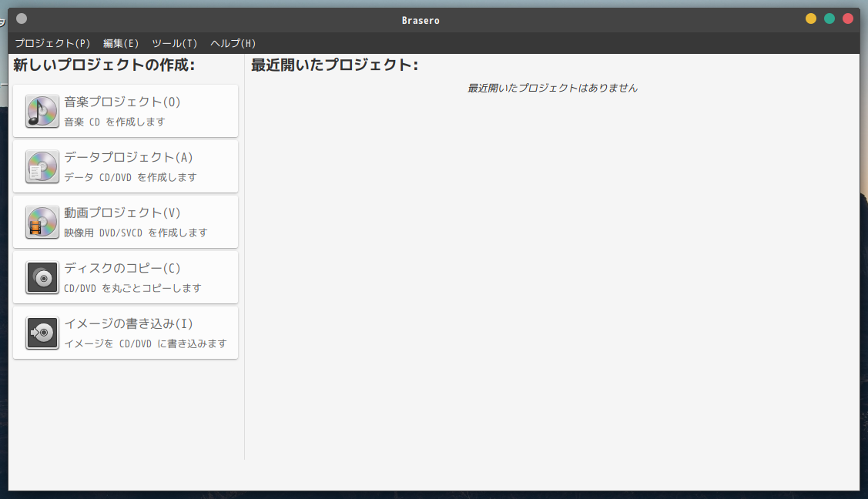Image resolution: width=868 pixels, height=499 pixels.
Task: Choose イメージの書き込み(I)
Action: [x=126, y=333]
